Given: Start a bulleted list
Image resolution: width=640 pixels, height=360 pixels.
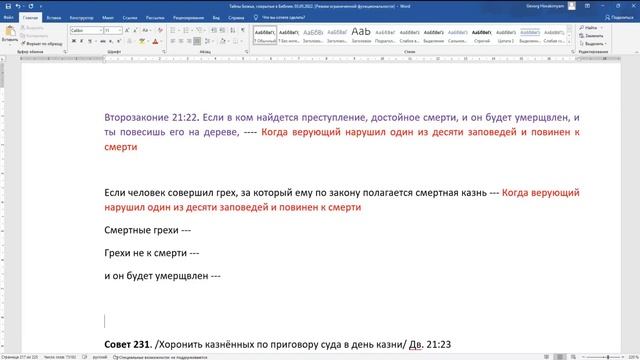Looking at the screenshot, I should pos(173,31).
